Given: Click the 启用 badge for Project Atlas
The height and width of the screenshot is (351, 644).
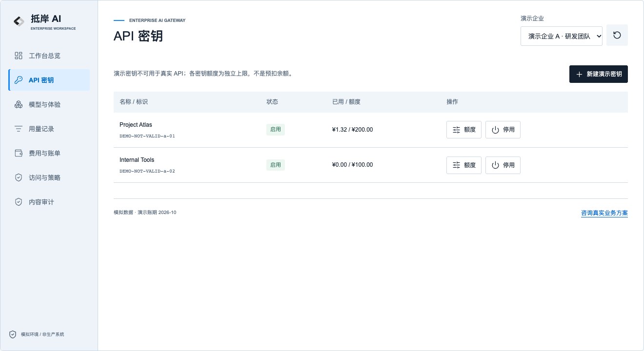Looking at the screenshot, I should pos(276,130).
